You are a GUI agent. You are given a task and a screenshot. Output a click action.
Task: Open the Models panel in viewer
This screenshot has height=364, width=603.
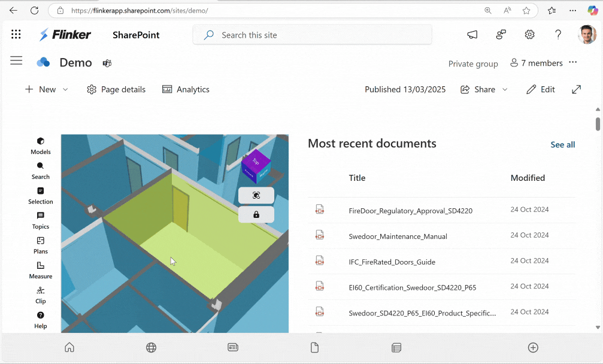pyautogui.click(x=40, y=146)
